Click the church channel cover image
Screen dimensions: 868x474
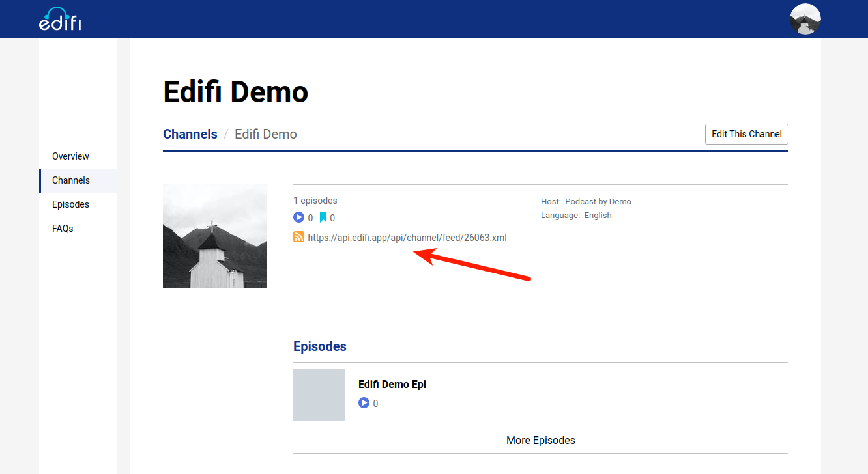click(215, 236)
